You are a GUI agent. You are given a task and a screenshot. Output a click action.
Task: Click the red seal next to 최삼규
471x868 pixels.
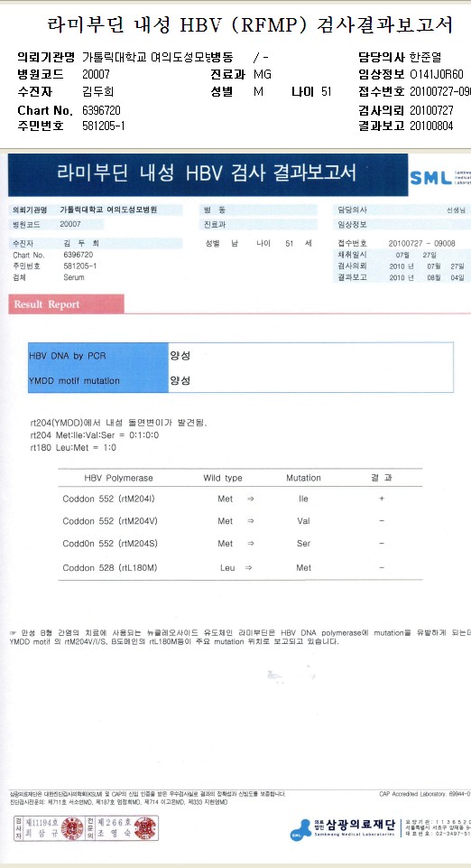pos(72,828)
